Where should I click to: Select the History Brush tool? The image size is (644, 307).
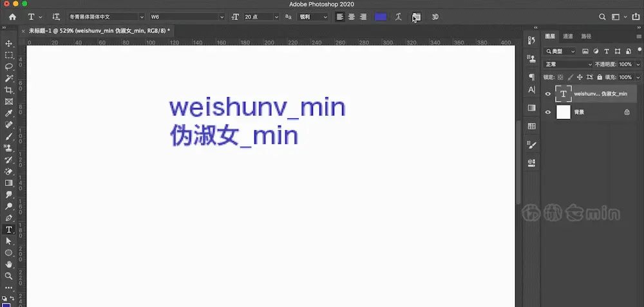pyautogui.click(x=8, y=160)
